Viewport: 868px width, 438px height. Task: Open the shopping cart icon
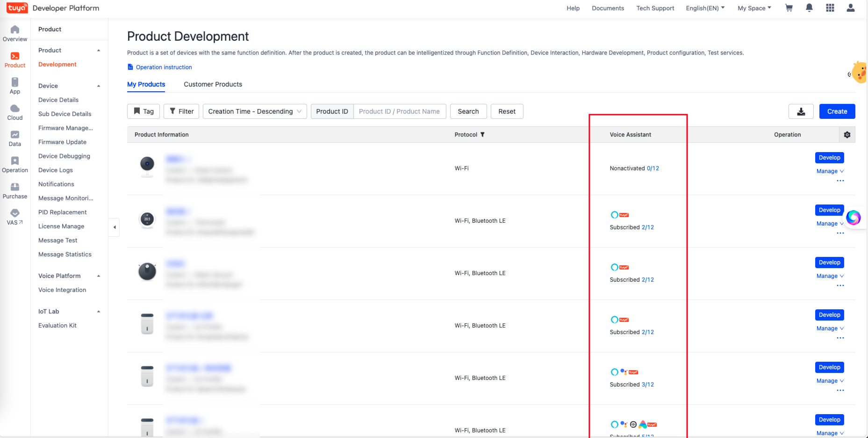tap(789, 8)
